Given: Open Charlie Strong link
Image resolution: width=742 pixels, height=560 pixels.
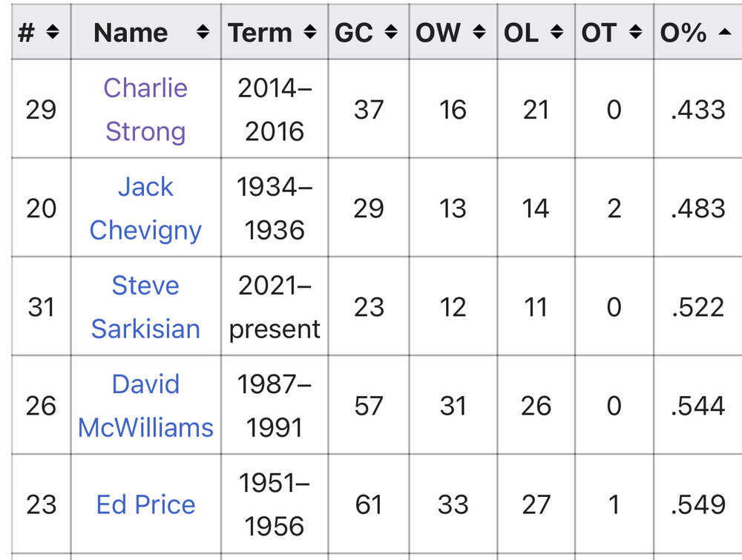Looking at the screenshot, I should click(x=145, y=109).
